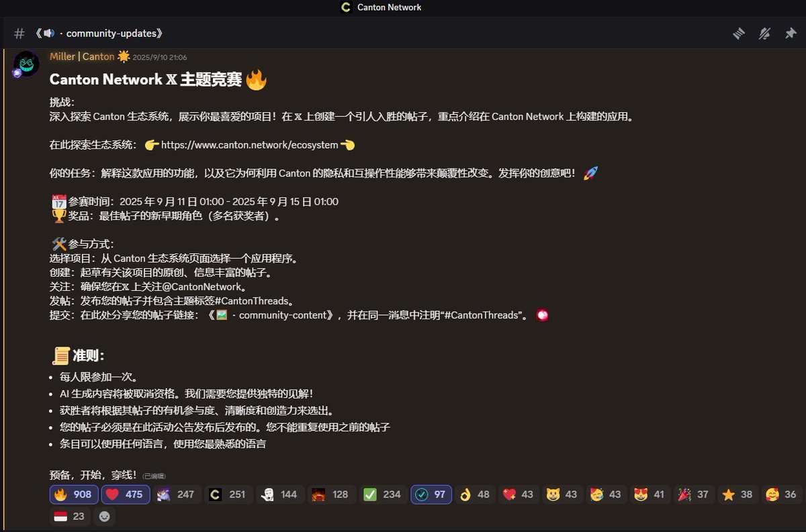Click the '创建' instruction line
Screen dimensions: 806x532
[161, 273]
